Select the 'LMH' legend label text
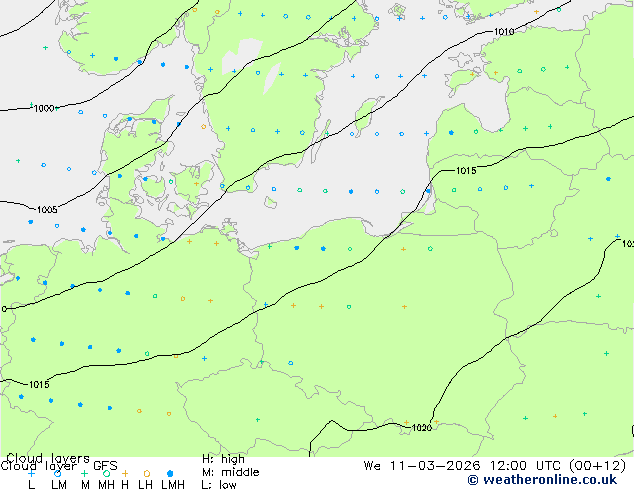634x490 pixels. [x=173, y=484]
